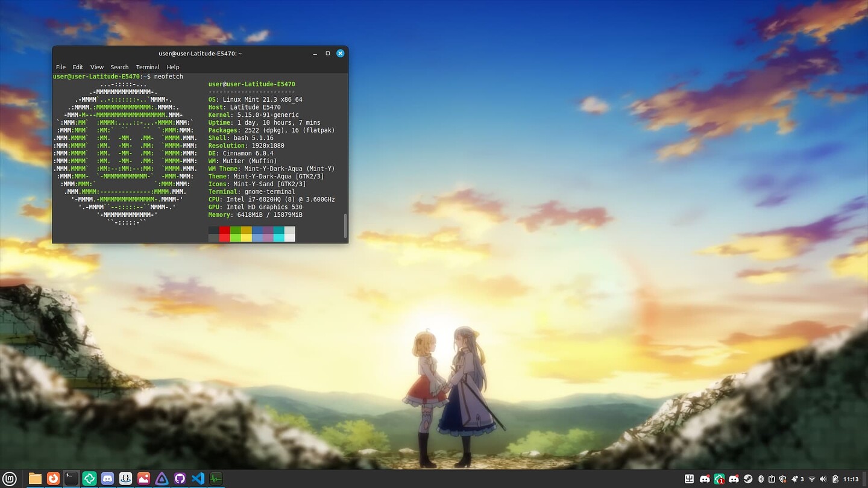This screenshot has height=488, width=868.
Task: Open the Files manager icon
Action: pyautogui.click(x=35, y=478)
